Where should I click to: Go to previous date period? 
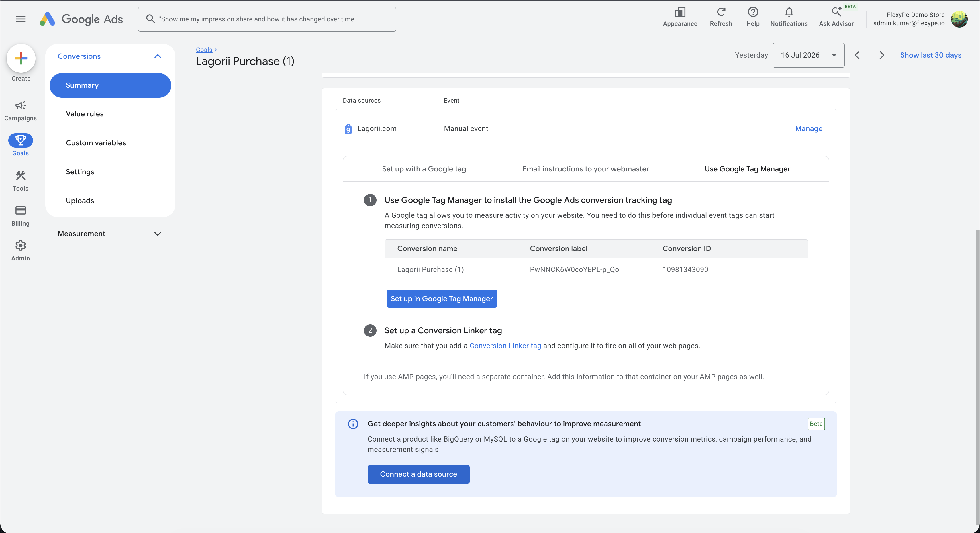click(857, 55)
